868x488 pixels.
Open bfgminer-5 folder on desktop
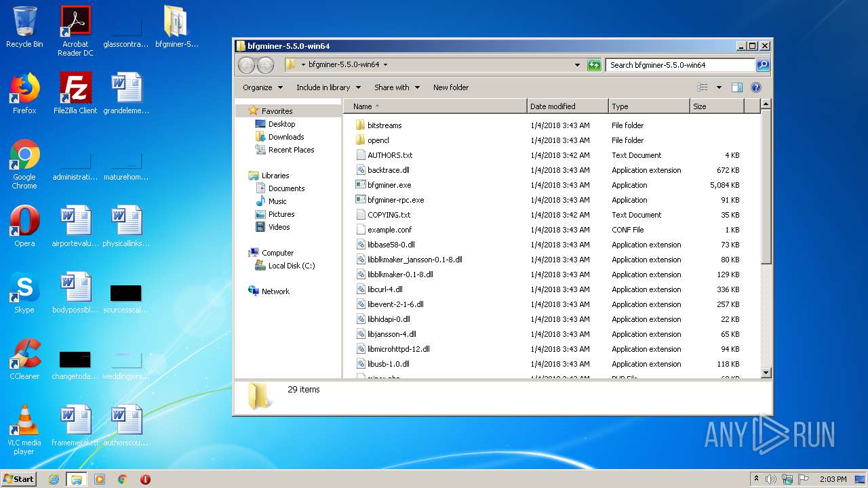tap(176, 27)
